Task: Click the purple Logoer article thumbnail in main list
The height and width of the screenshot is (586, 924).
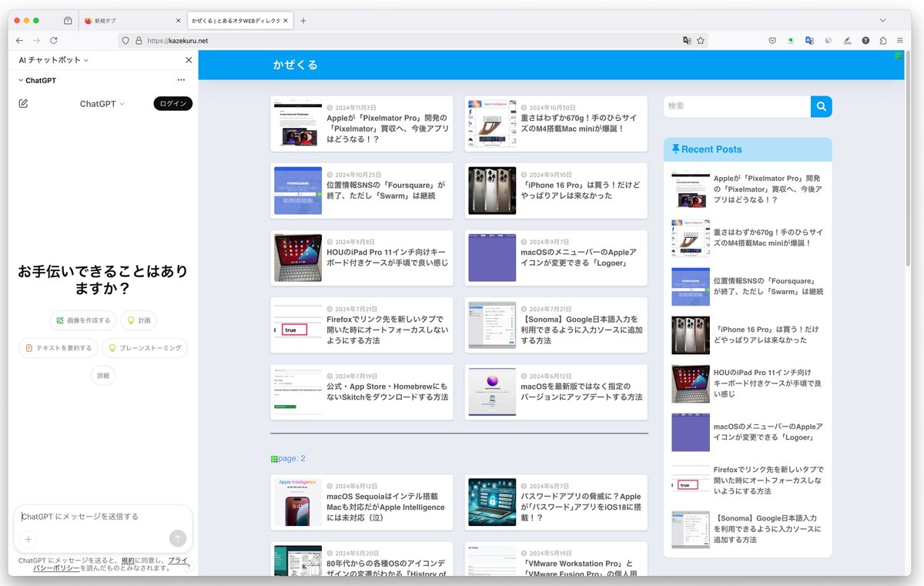Action: [492, 258]
